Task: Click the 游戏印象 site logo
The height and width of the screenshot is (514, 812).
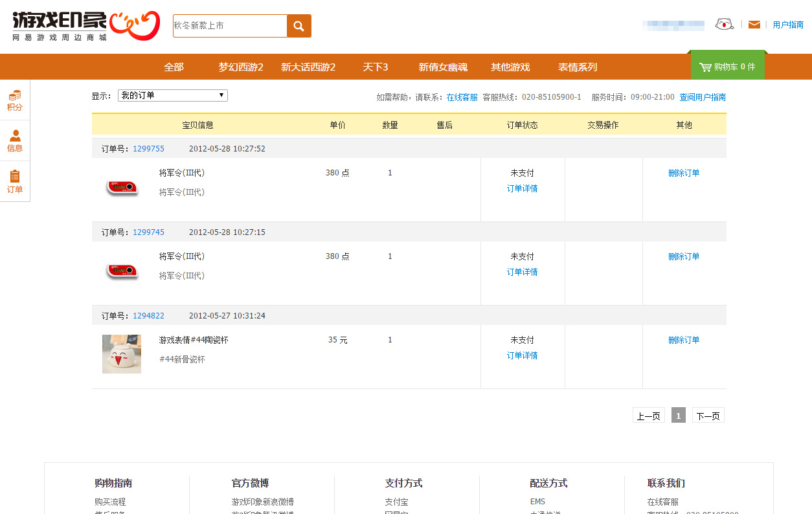Action: pyautogui.click(x=85, y=26)
